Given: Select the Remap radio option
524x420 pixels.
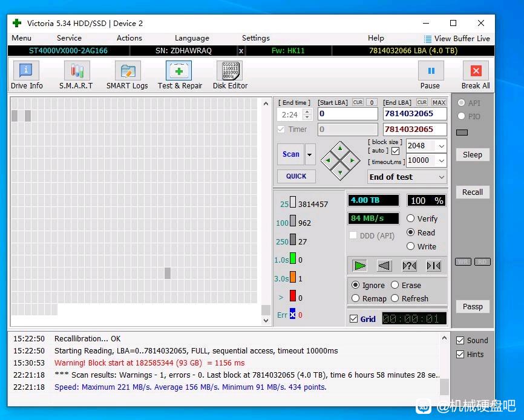Looking at the screenshot, I should pyautogui.click(x=356, y=298).
